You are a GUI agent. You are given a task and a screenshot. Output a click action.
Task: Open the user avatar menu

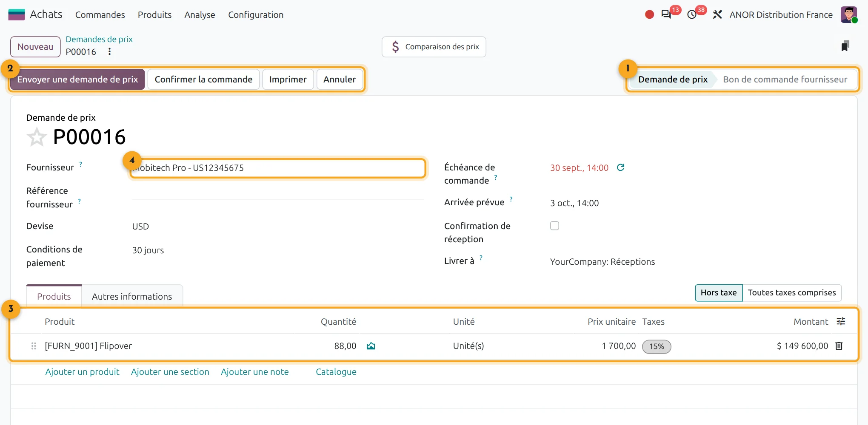849,14
